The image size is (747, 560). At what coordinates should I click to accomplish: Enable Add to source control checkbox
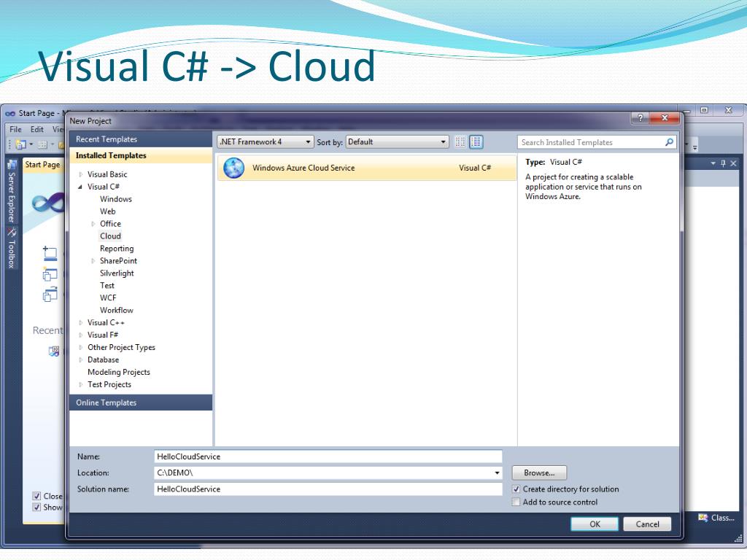click(516, 502)
